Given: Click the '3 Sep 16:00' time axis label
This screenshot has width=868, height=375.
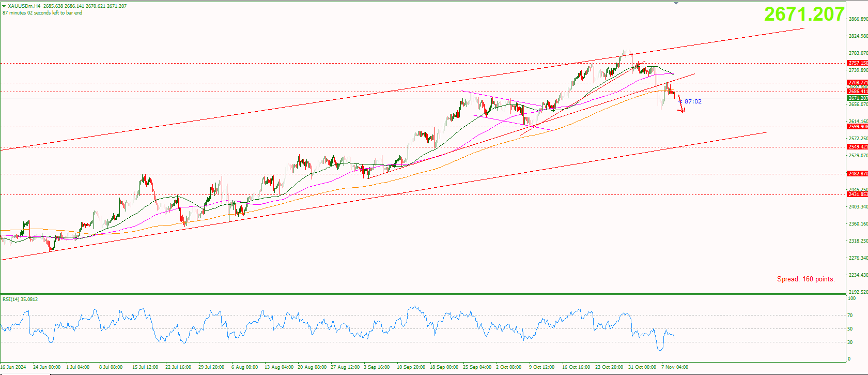Looking at the screenshot, I should 377,367.
